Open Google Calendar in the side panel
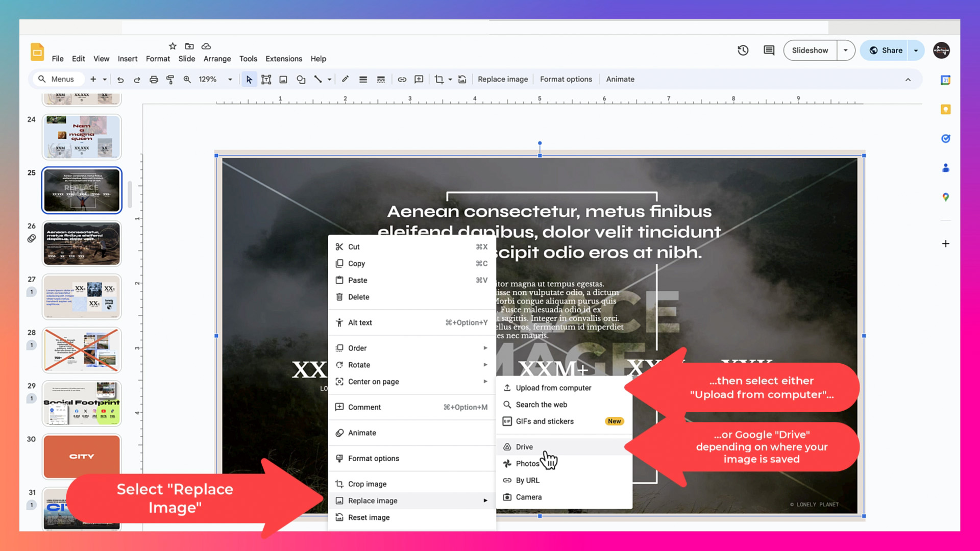This screenshot has height=551, width=980. click(946, 80)
